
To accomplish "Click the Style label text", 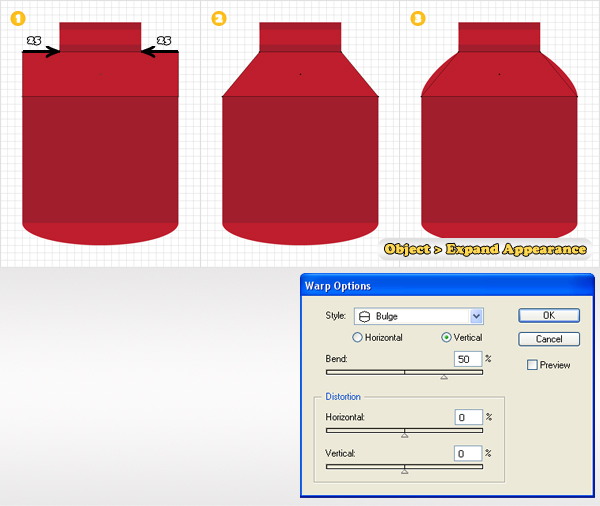I will pos(336,315).
